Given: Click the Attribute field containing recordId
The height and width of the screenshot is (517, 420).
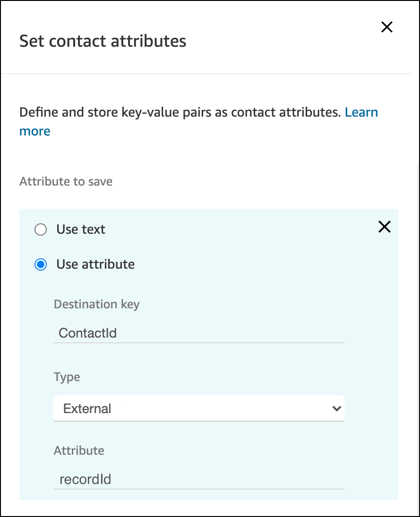Looking at the screenshot, I should [x=198, y=479].
